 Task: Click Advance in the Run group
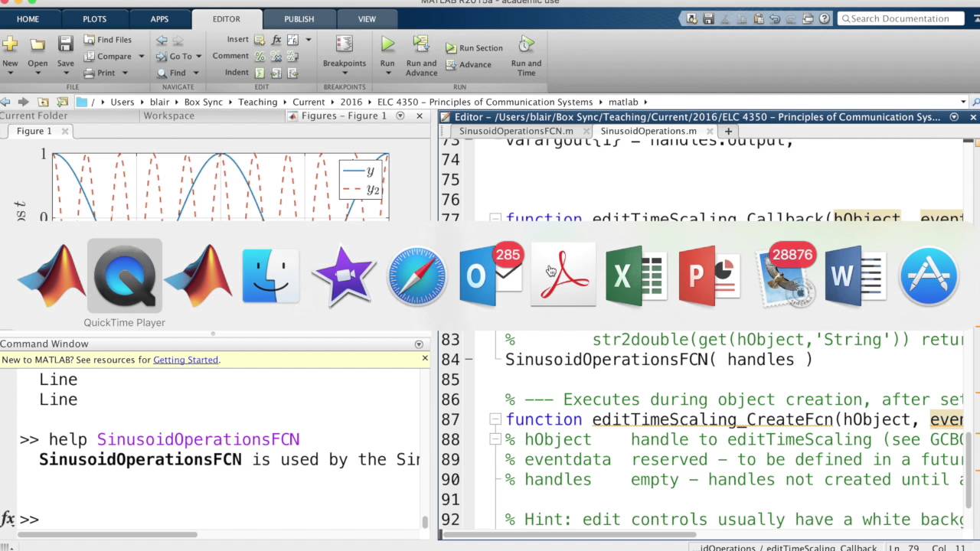point(469,65)
